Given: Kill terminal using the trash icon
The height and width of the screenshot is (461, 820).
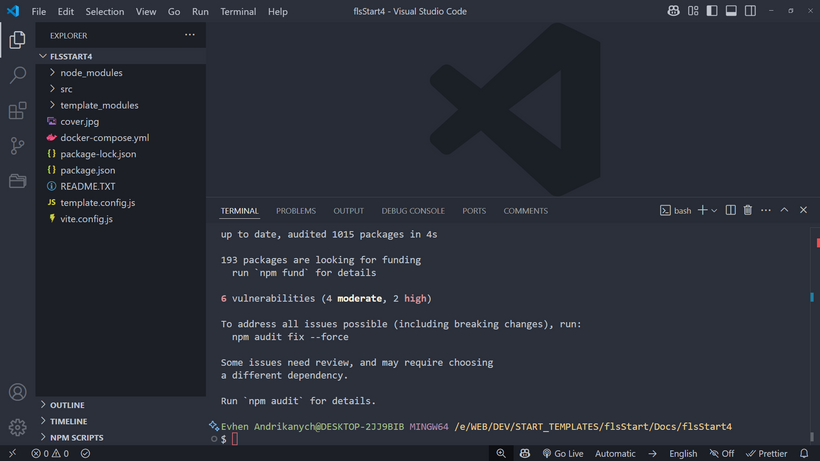Looking at the screenshot, I should 747,211.
